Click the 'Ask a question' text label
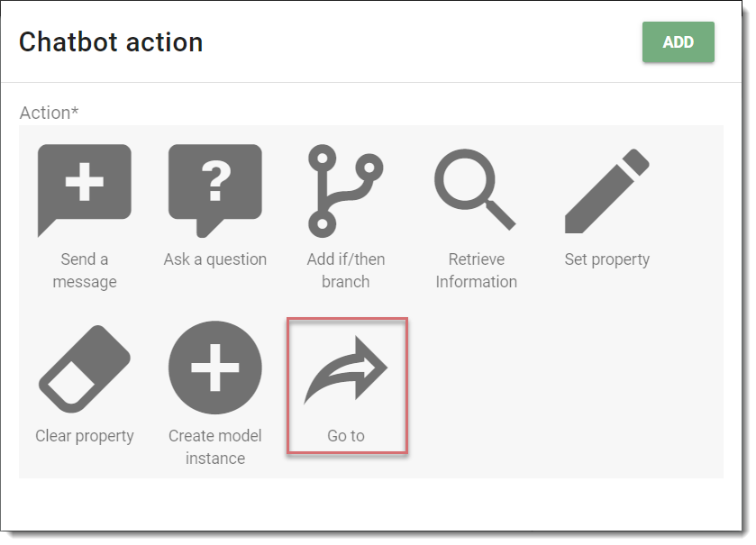 tap(215, 259)
